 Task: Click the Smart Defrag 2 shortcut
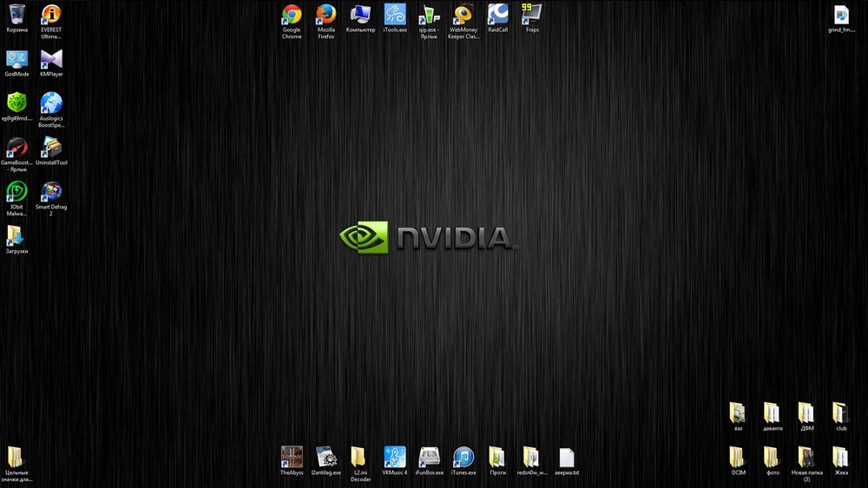(x=51, y=192)
